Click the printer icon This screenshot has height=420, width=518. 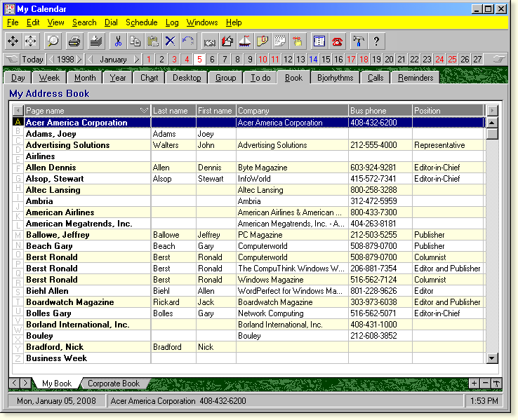(x=74, y=41)
